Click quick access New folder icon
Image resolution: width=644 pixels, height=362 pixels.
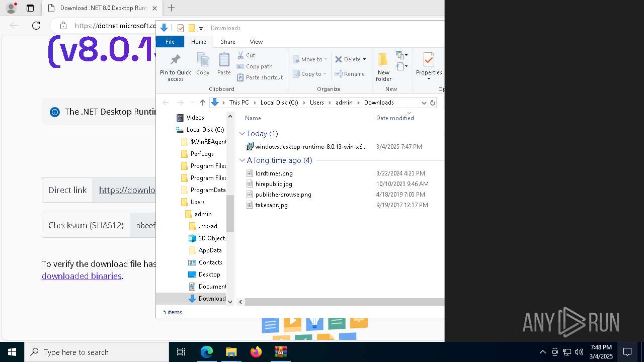point(192,28)
